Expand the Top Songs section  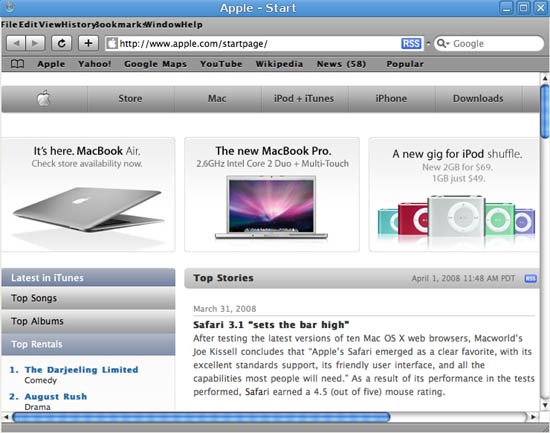coord(88,298)
